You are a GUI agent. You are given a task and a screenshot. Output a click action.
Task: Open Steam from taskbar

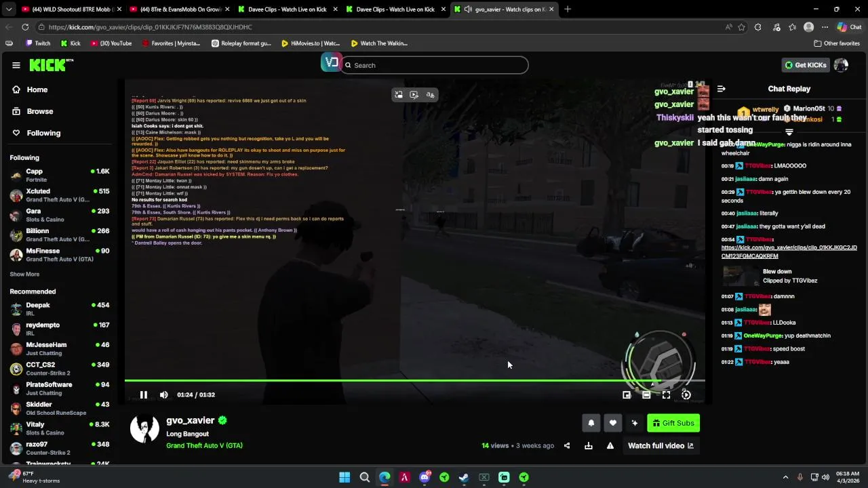pyautogui.click(x=464, y=477)
